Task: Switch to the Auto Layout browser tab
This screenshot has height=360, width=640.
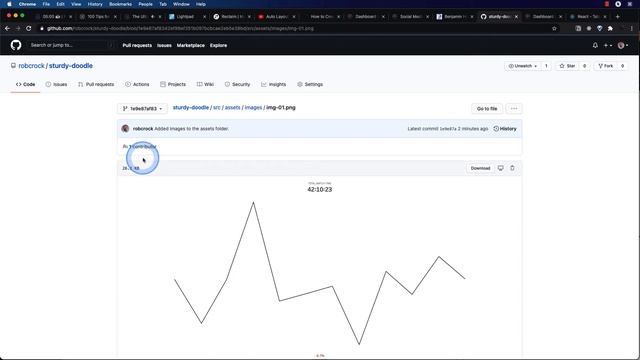Action: click(x=277, y=17)
